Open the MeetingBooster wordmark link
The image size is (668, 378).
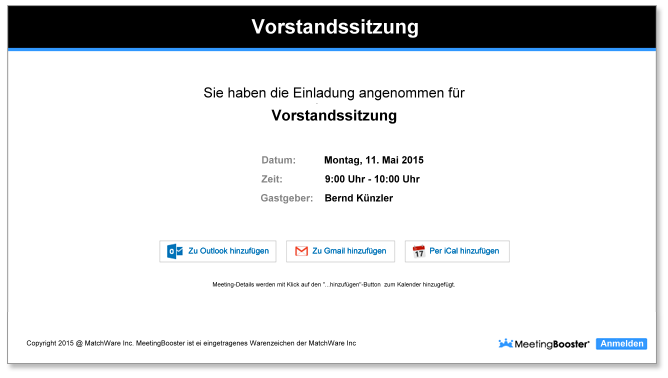[x=552, y=344]
